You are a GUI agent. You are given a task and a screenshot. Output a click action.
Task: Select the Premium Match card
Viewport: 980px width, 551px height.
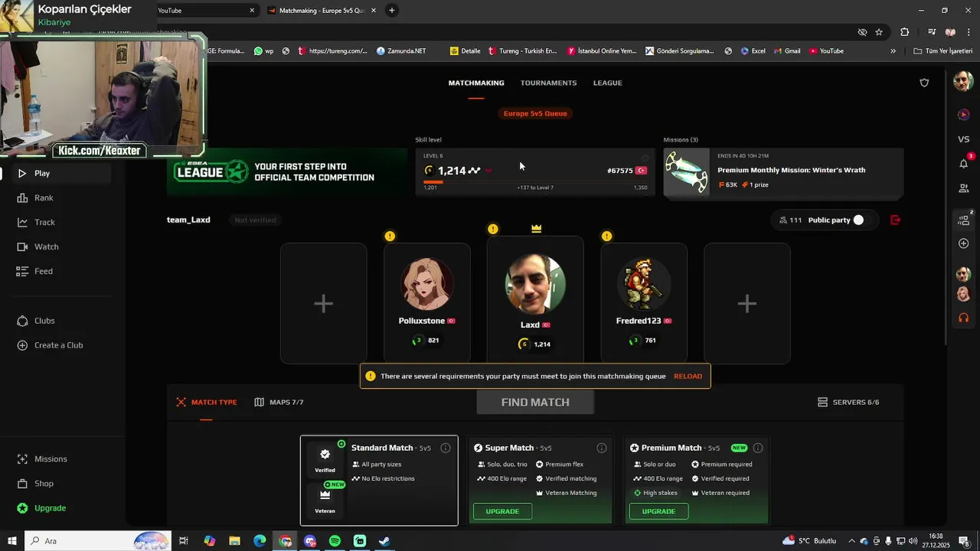[696, 481]
